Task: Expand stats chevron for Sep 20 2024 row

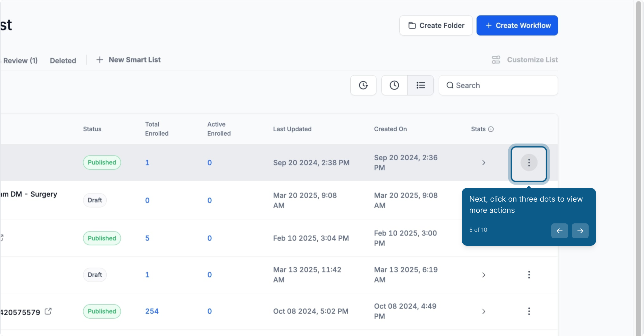Action: 483,163
